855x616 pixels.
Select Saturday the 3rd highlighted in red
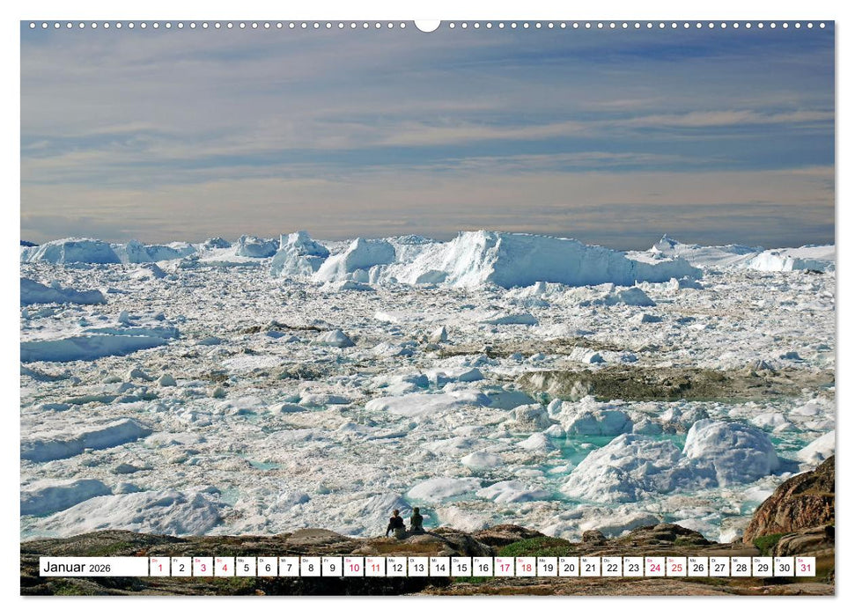(x=203, y=568)
